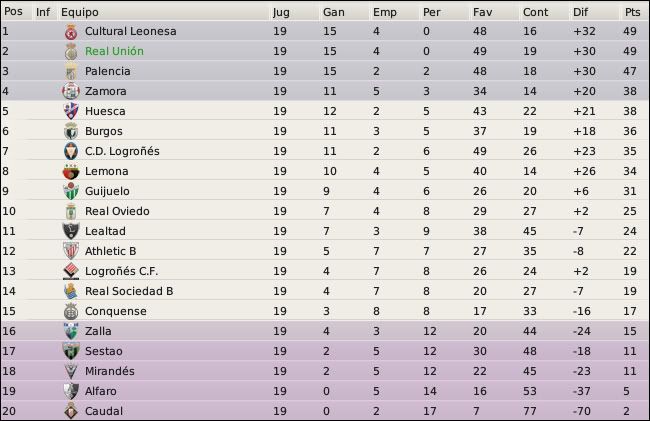Viewport: 650px width, 421px height.
Task: Select the Sestao team shield icon
Action: click(71, 351)
